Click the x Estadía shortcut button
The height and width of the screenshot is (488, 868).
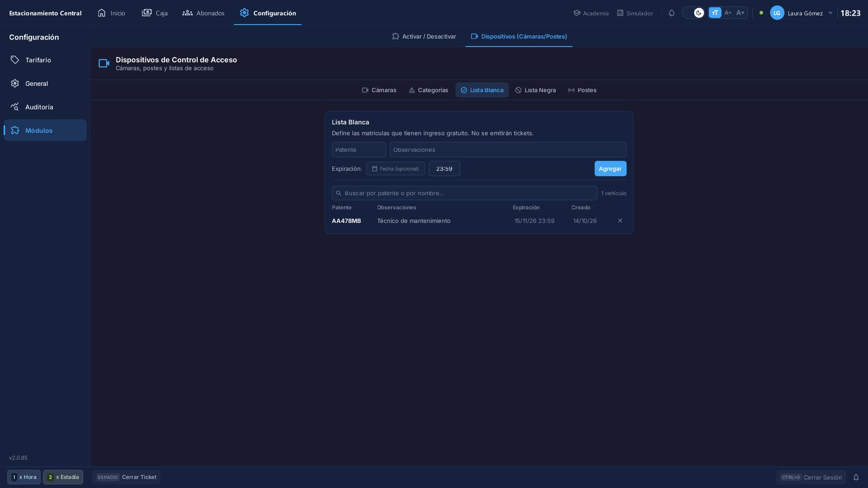click(x=63, y=477)
